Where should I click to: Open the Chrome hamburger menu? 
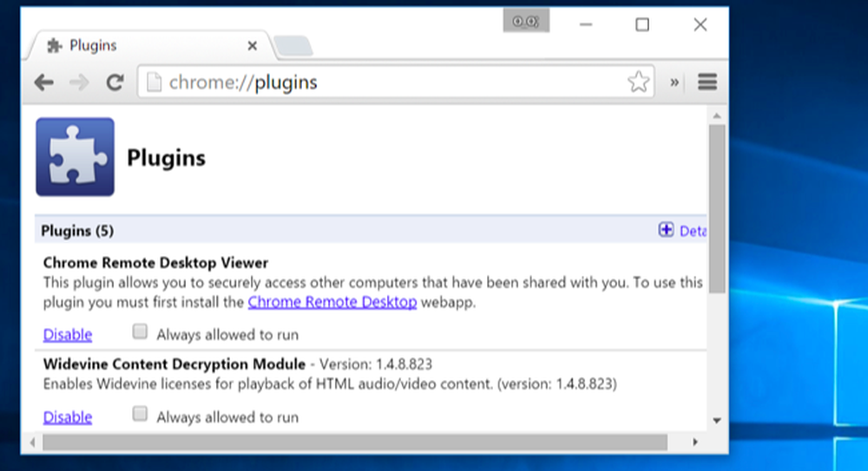tap(707, 82)
